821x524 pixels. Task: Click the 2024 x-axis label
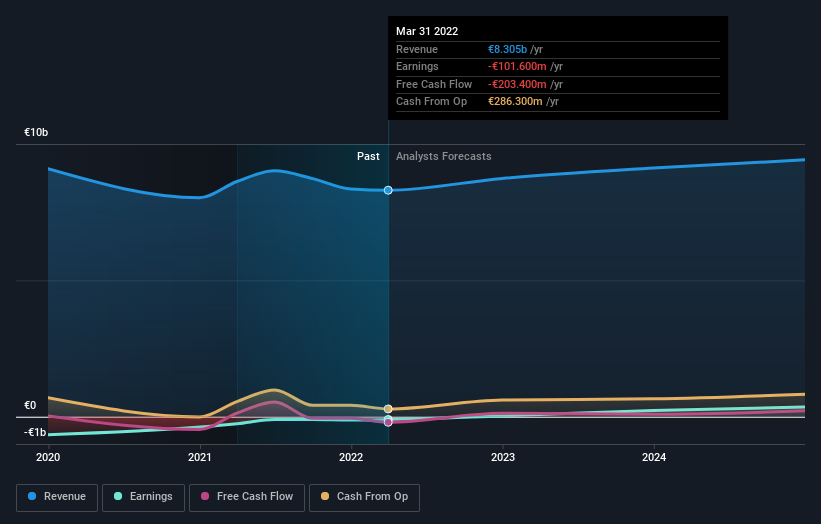coord(654,458)
